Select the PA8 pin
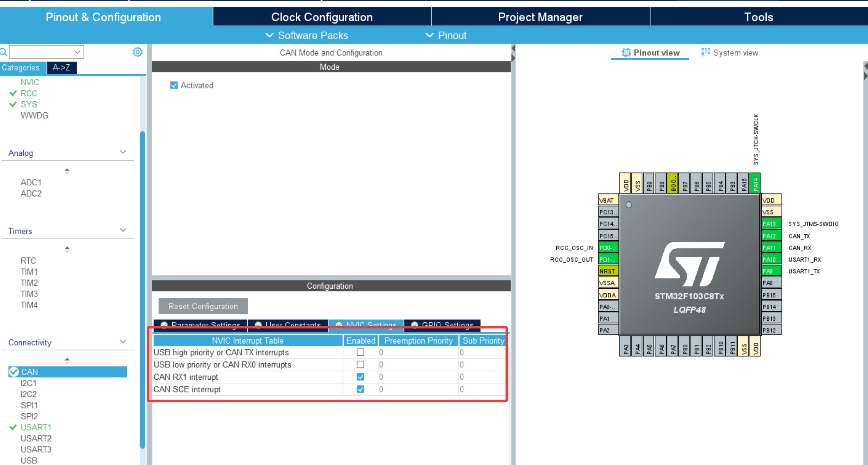This screenshot has height=465, width=868. coord(772,283)
